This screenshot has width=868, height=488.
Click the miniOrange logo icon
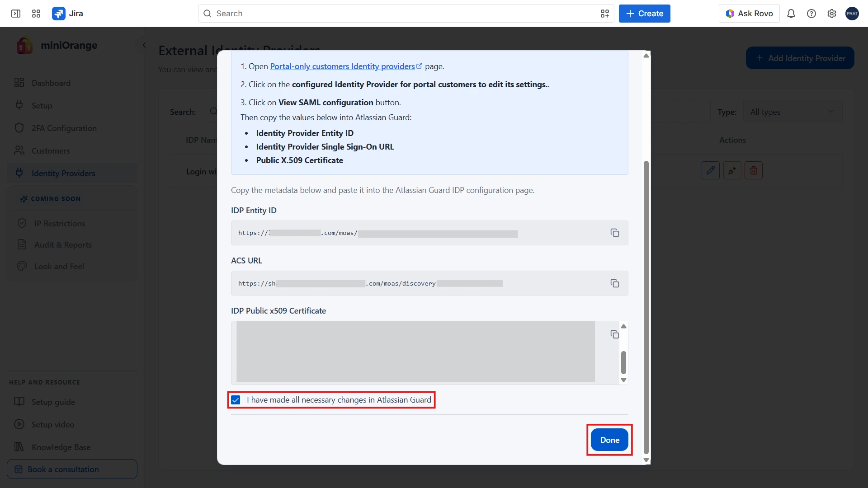tap(25, 45)
